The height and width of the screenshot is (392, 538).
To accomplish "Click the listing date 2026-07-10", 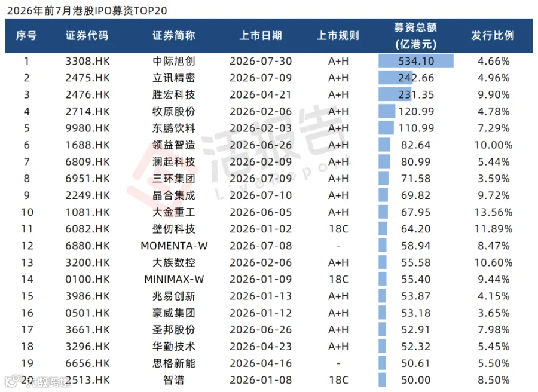I will pos(261,195).
